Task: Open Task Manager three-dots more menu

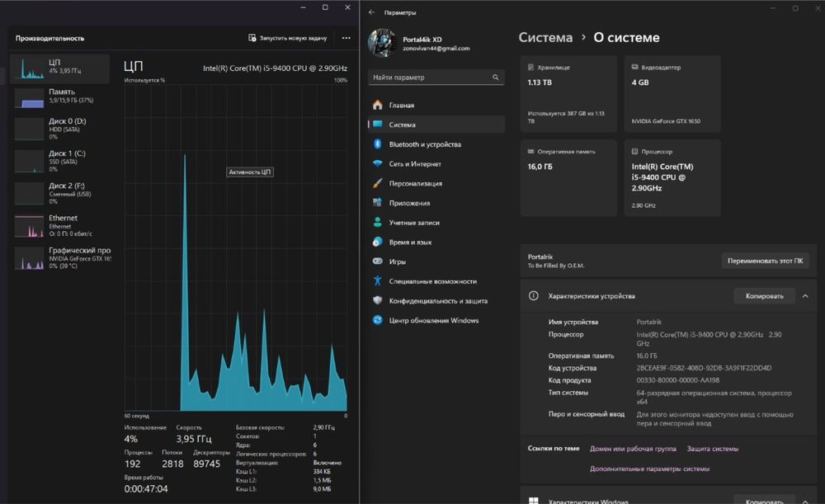Action: 346,38
